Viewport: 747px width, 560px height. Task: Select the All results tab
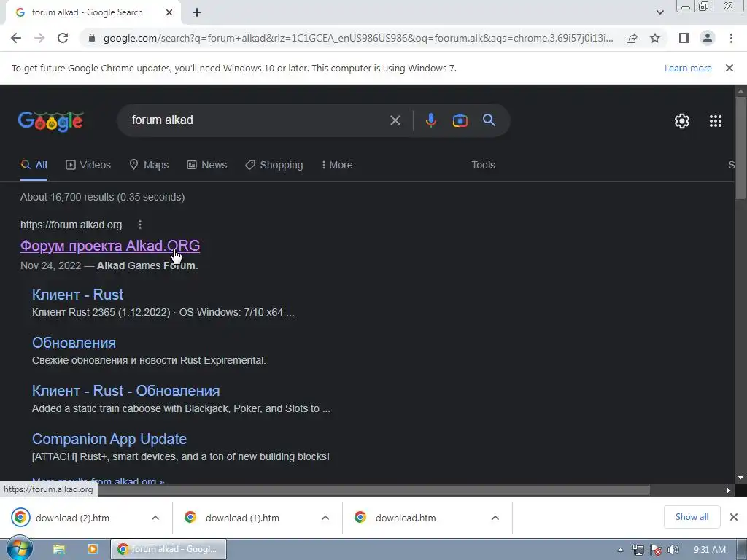tap(34, 165)
